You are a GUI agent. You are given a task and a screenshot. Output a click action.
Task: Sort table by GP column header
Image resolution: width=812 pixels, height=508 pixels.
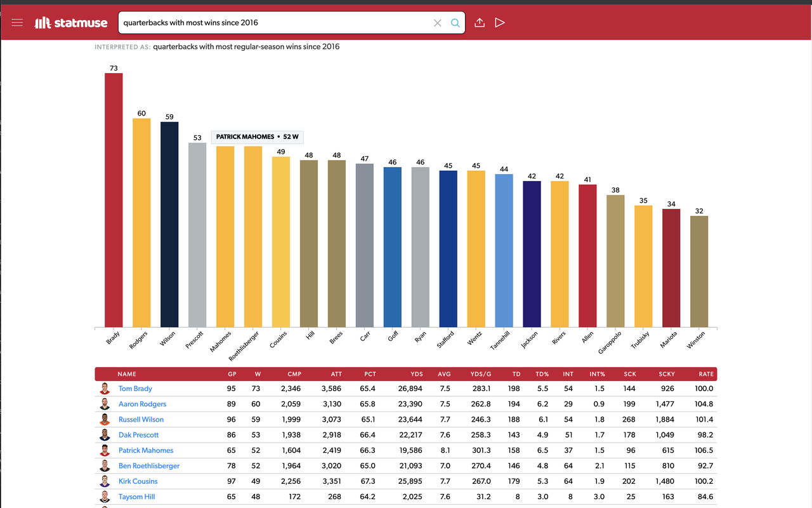(231, 374)
